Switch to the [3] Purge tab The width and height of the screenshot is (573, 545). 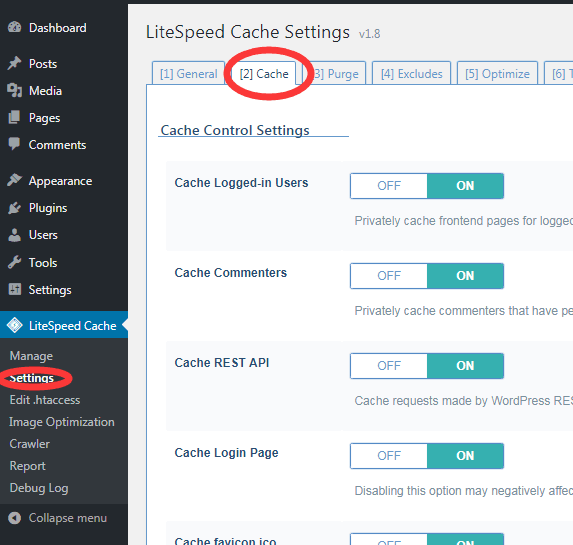point(335,73)
